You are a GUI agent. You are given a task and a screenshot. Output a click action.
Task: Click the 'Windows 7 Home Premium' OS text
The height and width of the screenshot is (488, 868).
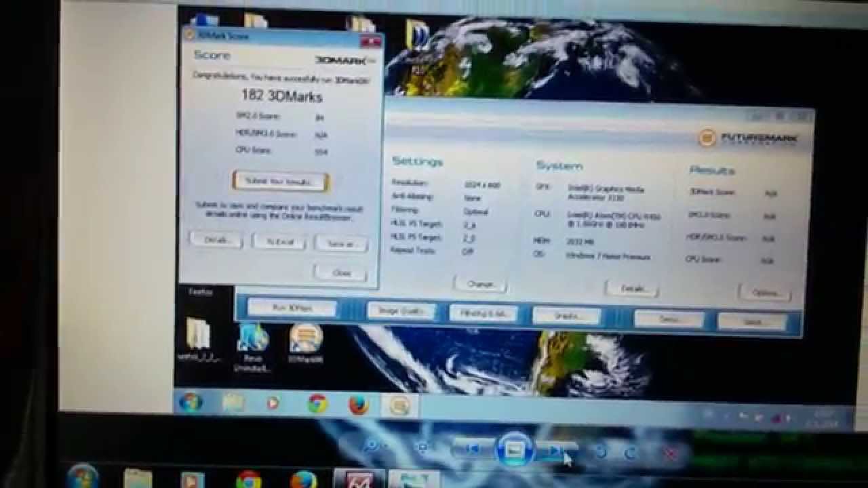tap(608, 256)
